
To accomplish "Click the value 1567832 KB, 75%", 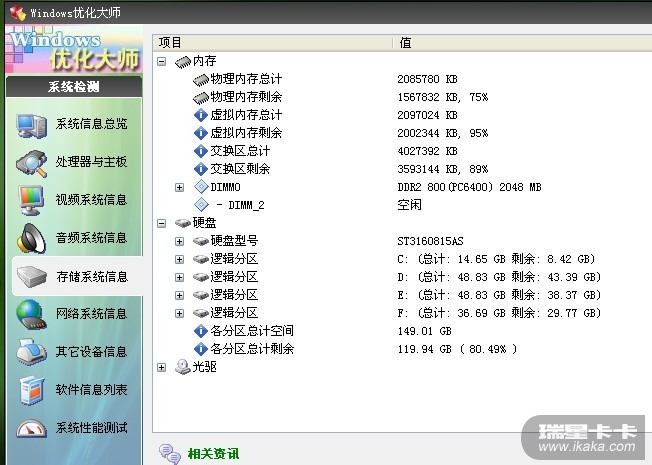I will pyautogui.click(x=442, y=97).
